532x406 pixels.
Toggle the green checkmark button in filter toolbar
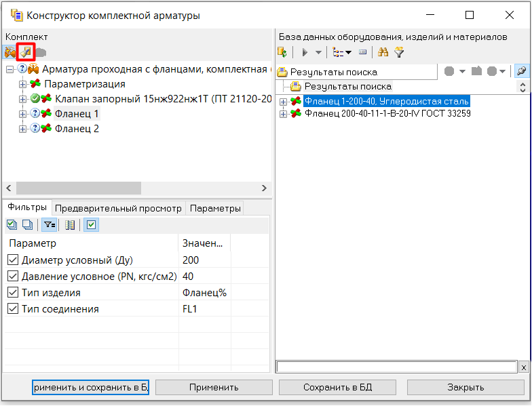tap(91, 225)
